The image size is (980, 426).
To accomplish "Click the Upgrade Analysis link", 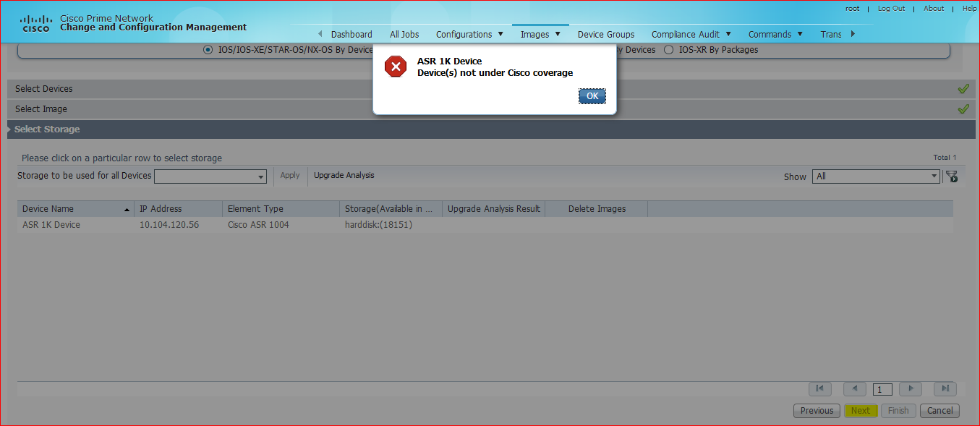I will coord(344,176).
